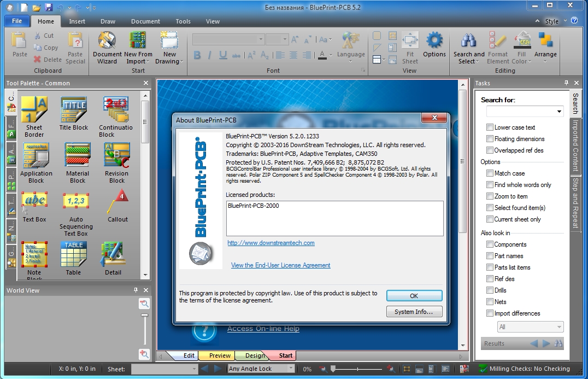This screenshot has width=588, height=379.
Task: Click the status bar zoom slider
Action: click(x=333, y=369)
